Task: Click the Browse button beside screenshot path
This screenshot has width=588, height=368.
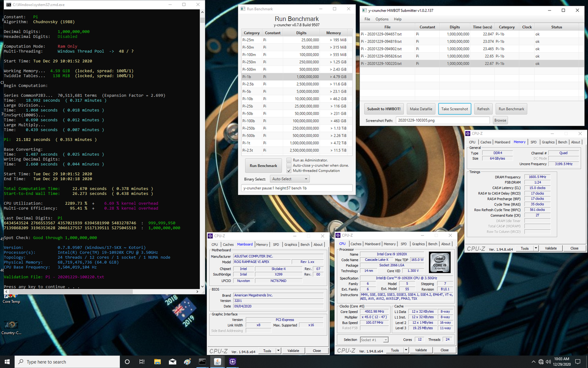Action: tap(500, 120)
